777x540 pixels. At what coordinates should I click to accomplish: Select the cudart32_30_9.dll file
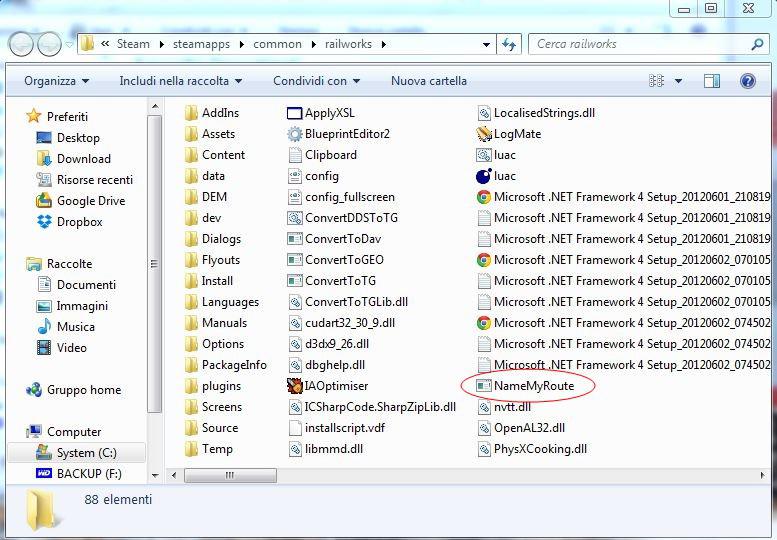[x=341, y=323]
